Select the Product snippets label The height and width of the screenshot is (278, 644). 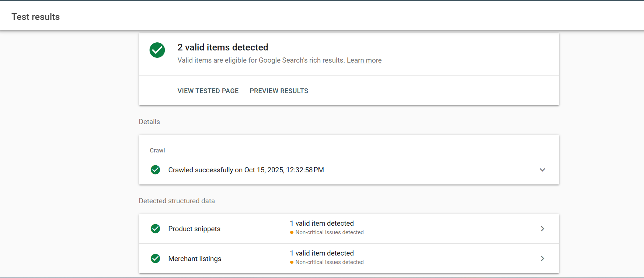pos(194,229)
